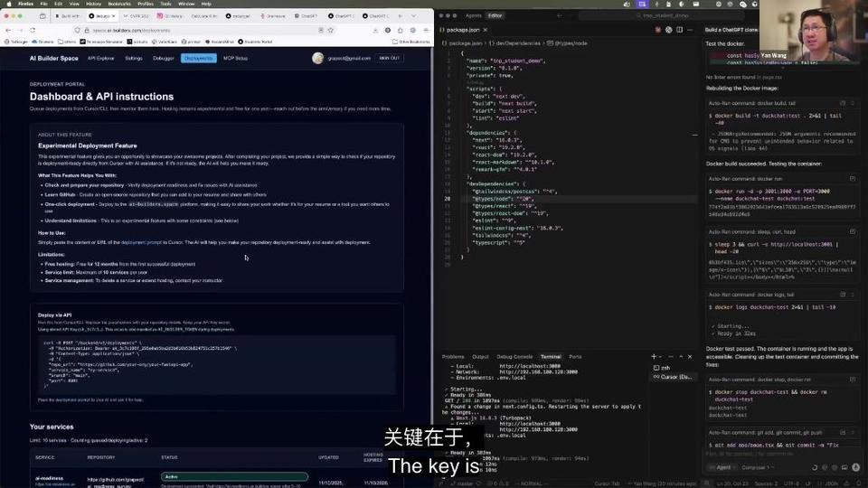Select the Cursor terminal session
Screen dimensions: 868x488
point(673,377)
